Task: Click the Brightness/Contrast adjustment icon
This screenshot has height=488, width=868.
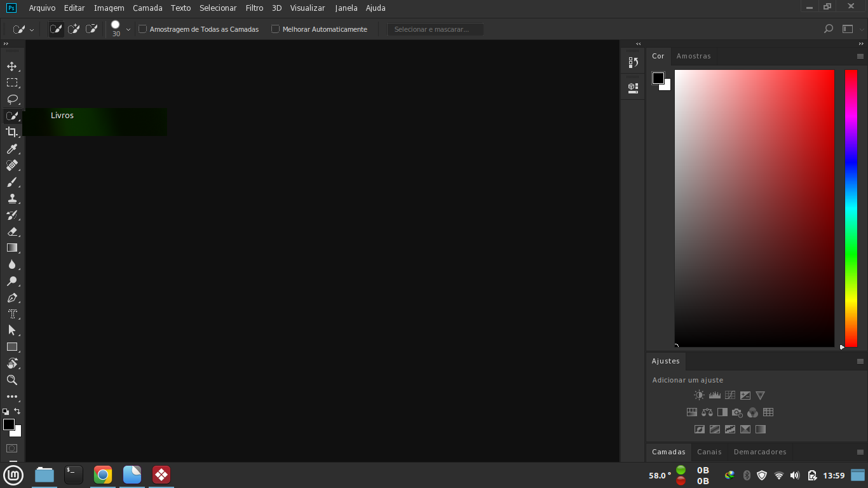Action: click(699, 395)
